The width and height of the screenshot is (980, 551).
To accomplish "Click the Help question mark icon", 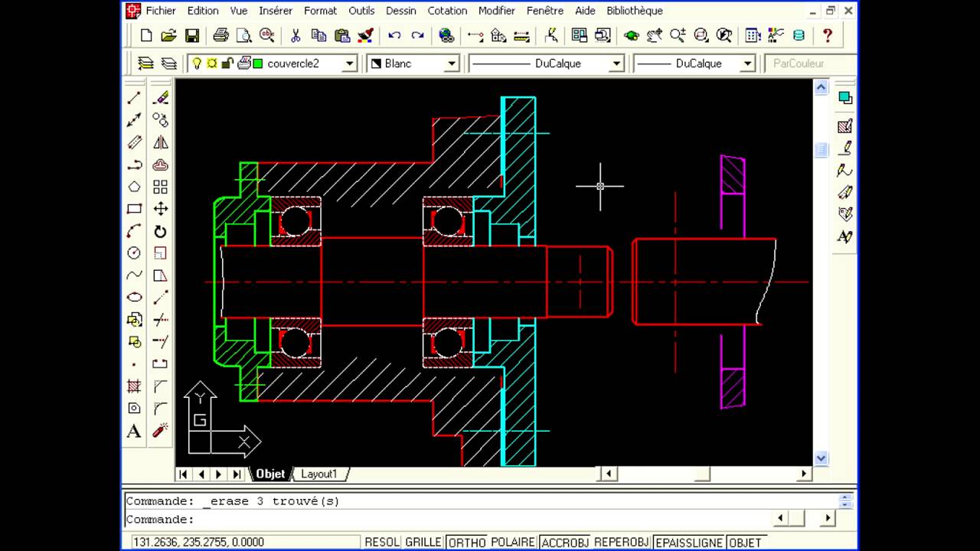I will [827, 35].
